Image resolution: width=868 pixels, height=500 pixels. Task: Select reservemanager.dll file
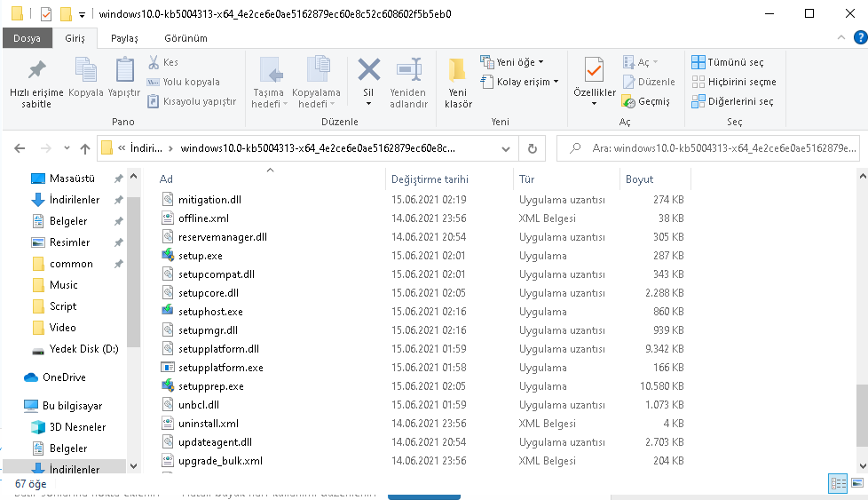(223, 237)
